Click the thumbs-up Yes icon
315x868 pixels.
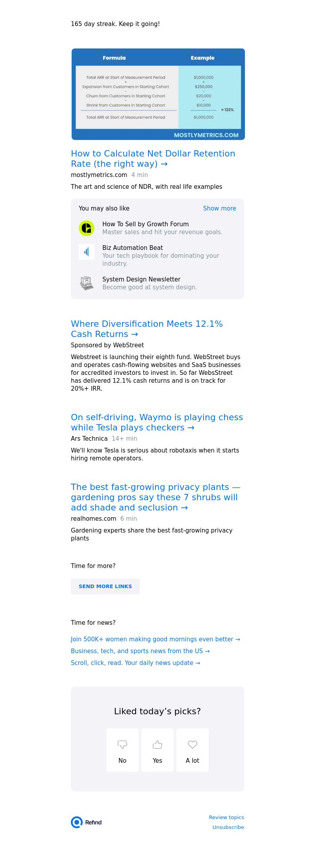click(x=157, y=744)
